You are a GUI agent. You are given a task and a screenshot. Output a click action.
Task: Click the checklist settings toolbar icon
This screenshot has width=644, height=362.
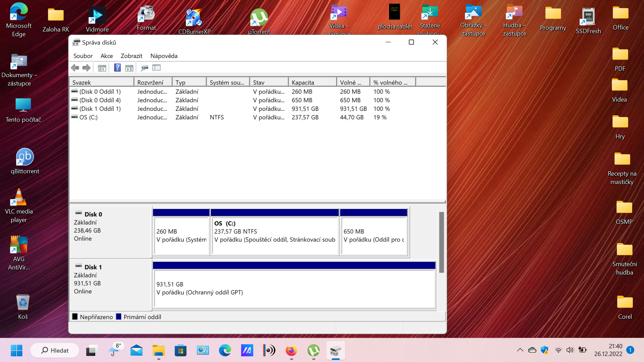tap(157, 68)
